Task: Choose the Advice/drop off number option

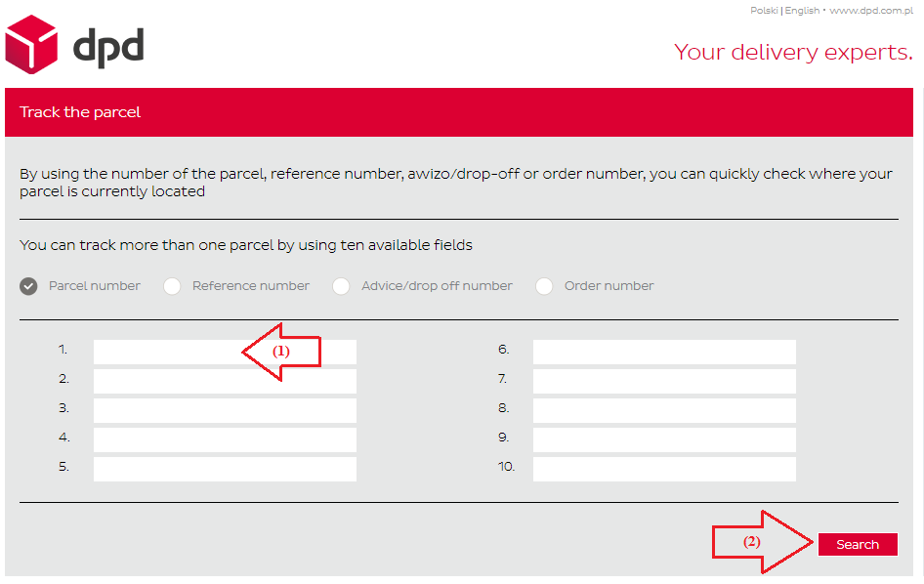Action: click(x=341, y=286)
